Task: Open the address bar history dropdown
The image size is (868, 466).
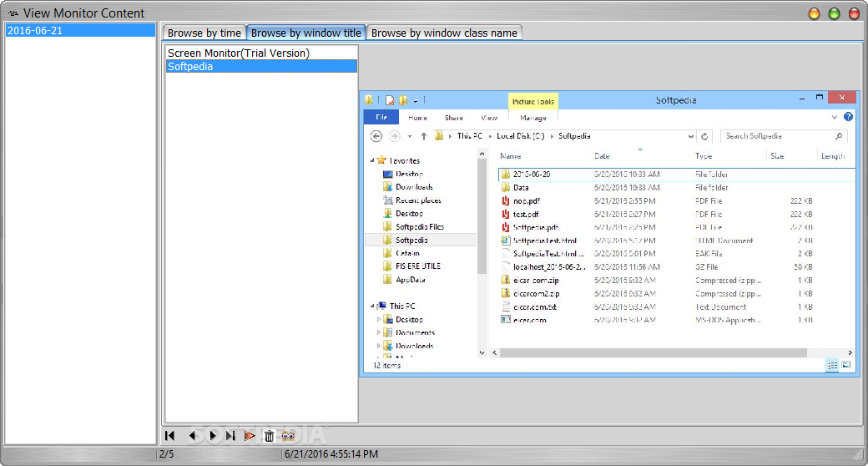Action: [690, 136]
